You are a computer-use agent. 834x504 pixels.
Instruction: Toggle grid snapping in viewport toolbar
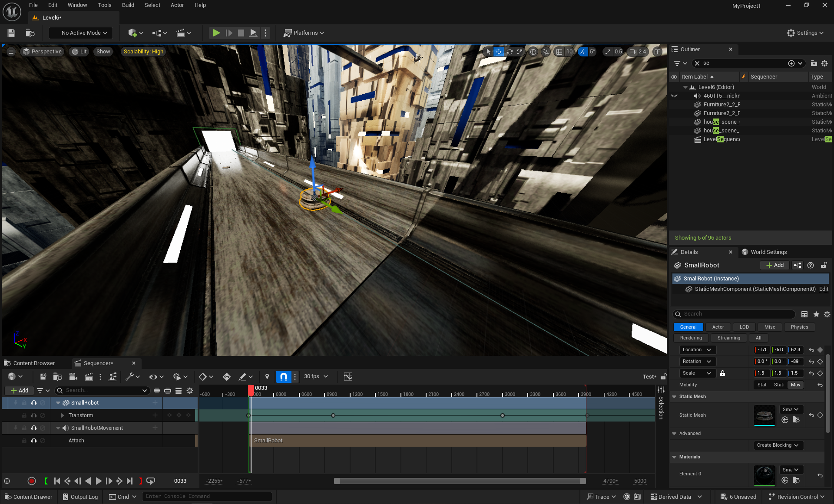[x=559, y=52]
